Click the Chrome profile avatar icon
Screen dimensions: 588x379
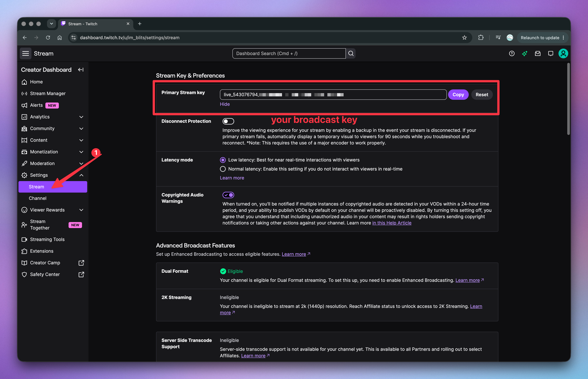tap(510, 38)
